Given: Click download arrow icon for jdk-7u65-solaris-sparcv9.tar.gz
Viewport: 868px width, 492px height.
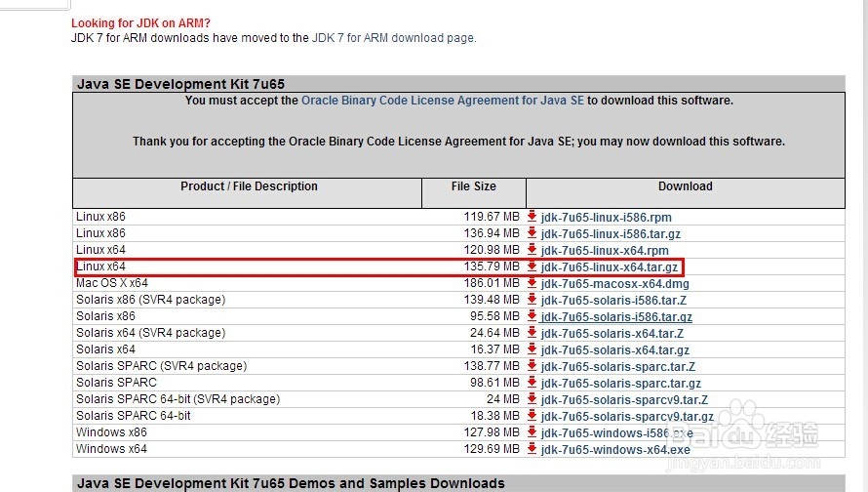Looking at the screenshot, I should (x=532, y=416).
